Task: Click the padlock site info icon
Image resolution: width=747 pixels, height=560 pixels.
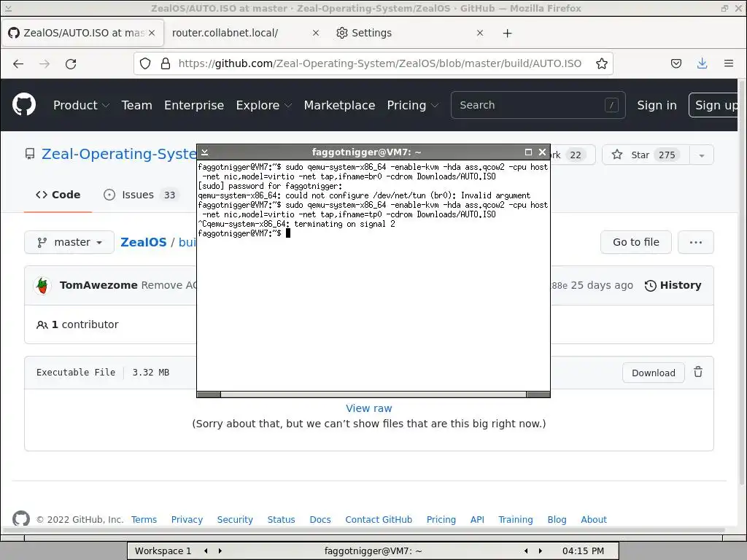Action: pyautogui.click(x=166, y=63)
